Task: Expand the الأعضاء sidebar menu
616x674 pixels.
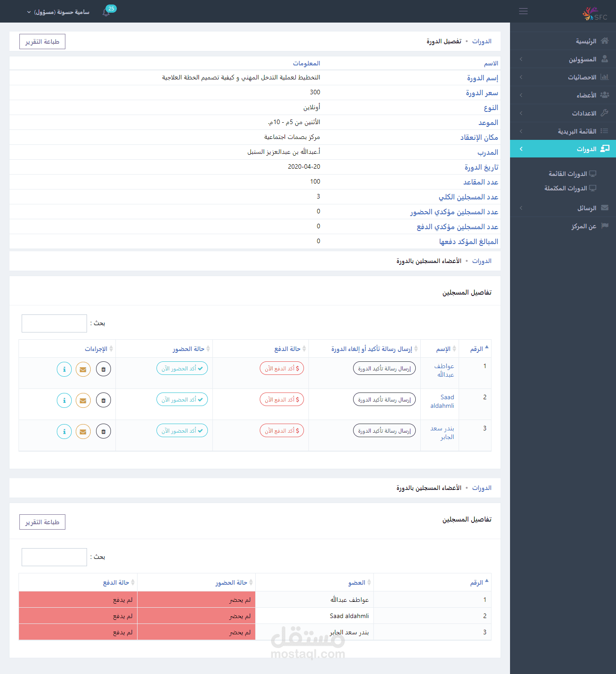Action: (563, 95)
